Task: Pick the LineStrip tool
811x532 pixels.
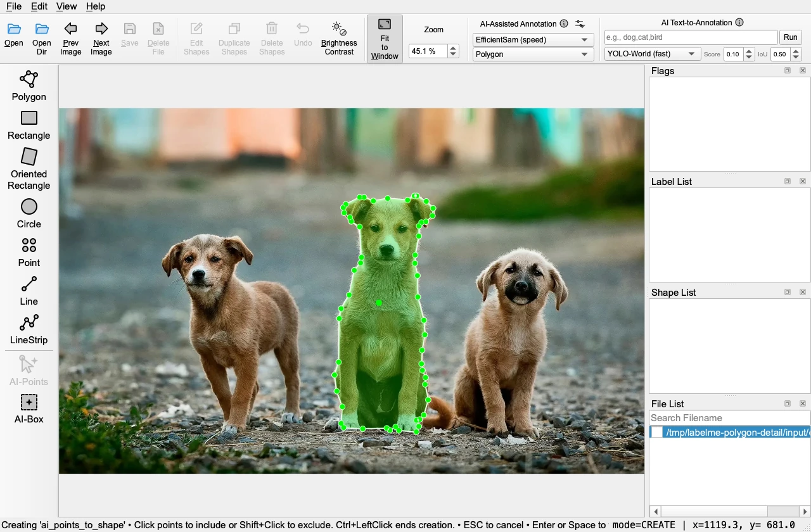Action: pos(29,329)
